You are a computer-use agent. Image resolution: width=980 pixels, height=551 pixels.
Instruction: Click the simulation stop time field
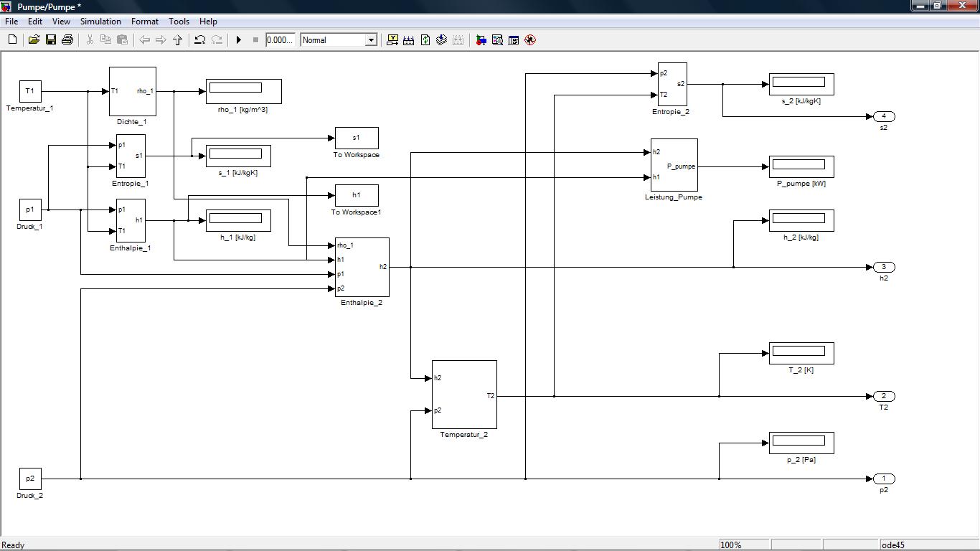click(279, 40)
